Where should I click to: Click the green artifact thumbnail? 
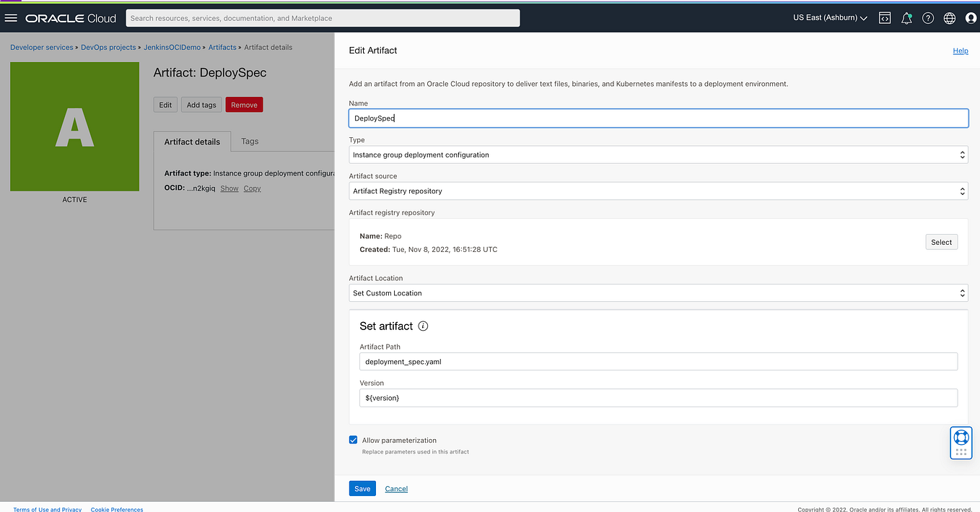[74, 126]
